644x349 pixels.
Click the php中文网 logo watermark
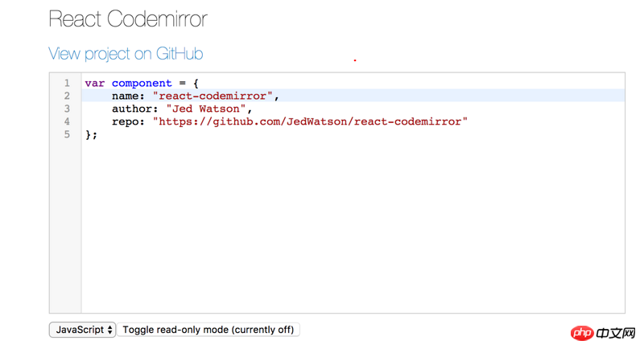pyautogui.click(x=602, y=333)
